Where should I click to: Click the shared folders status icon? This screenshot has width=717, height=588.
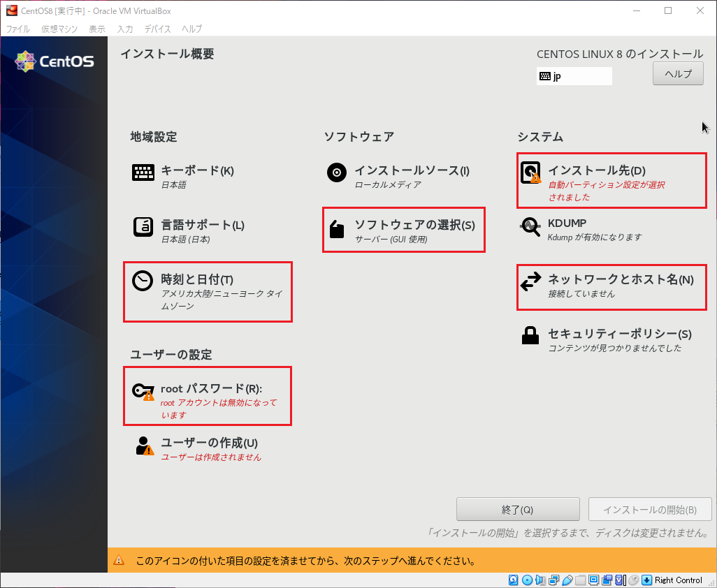pos(580,580)
